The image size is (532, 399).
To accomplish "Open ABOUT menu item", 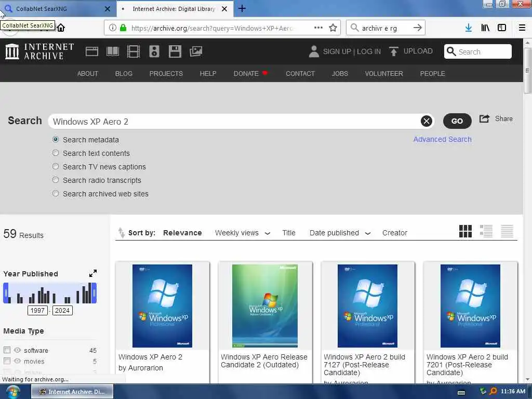I will pyautogui.click(x=87, y=74).
